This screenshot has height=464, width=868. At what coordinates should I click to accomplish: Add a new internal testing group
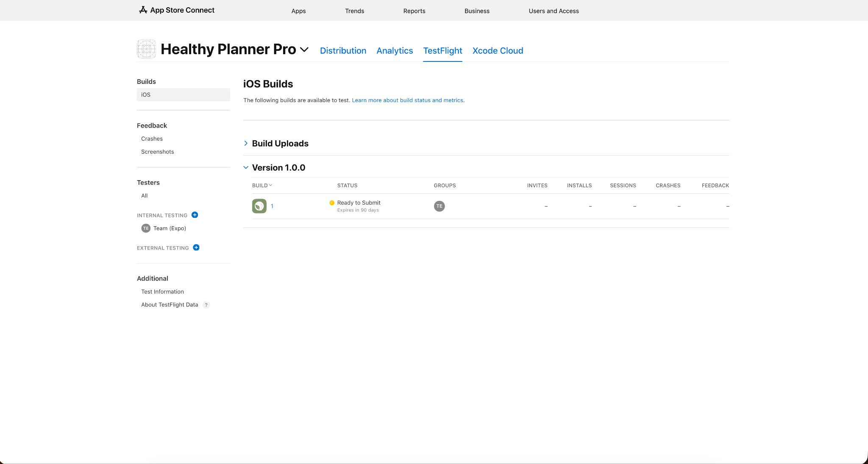point(195,215)
